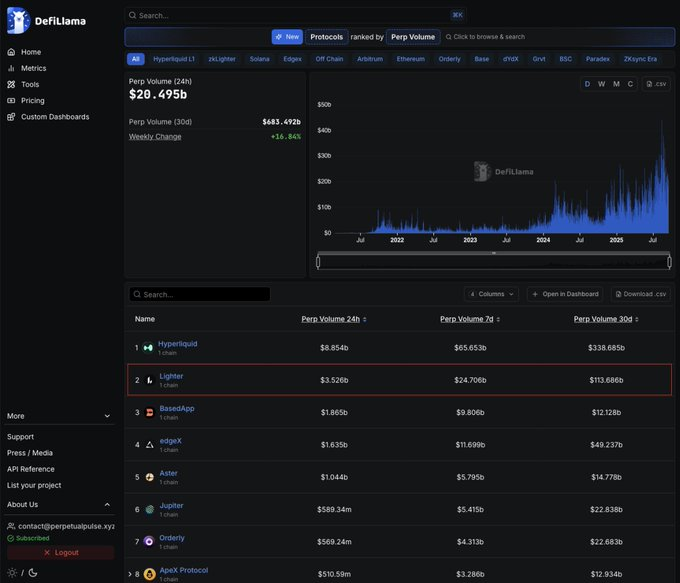
Task: Click the New button
Action: coord(287,37)
